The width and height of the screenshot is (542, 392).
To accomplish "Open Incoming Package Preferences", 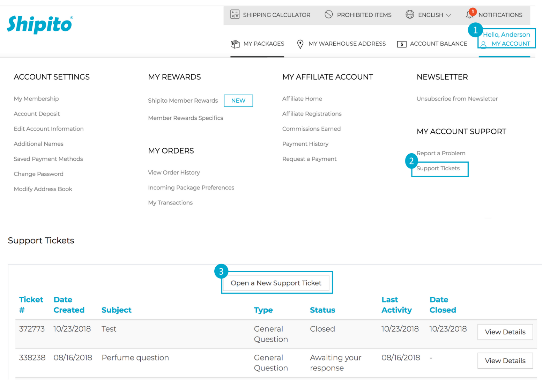I will [191, 187].
